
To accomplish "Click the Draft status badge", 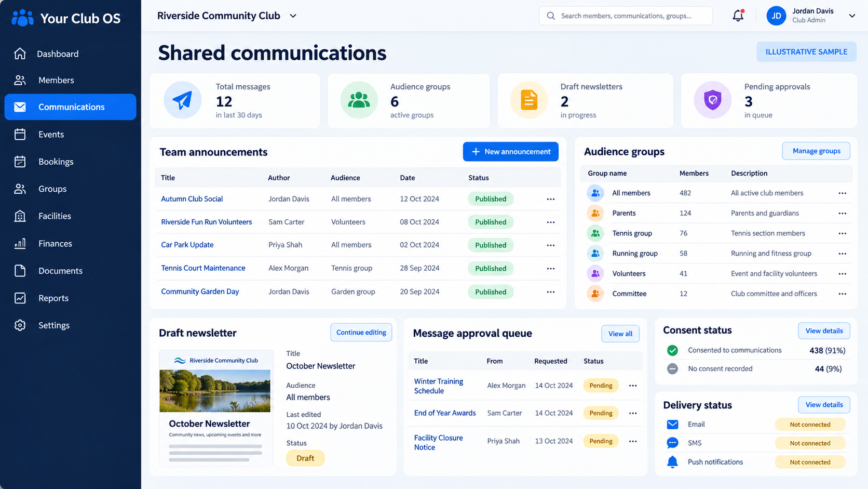I will pos(305,458).
